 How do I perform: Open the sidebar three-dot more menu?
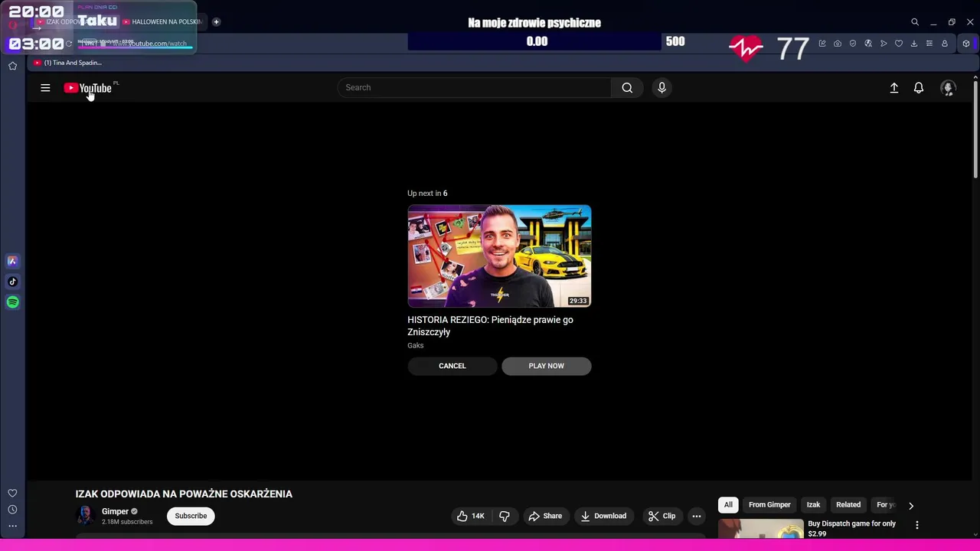pos(12,526)
